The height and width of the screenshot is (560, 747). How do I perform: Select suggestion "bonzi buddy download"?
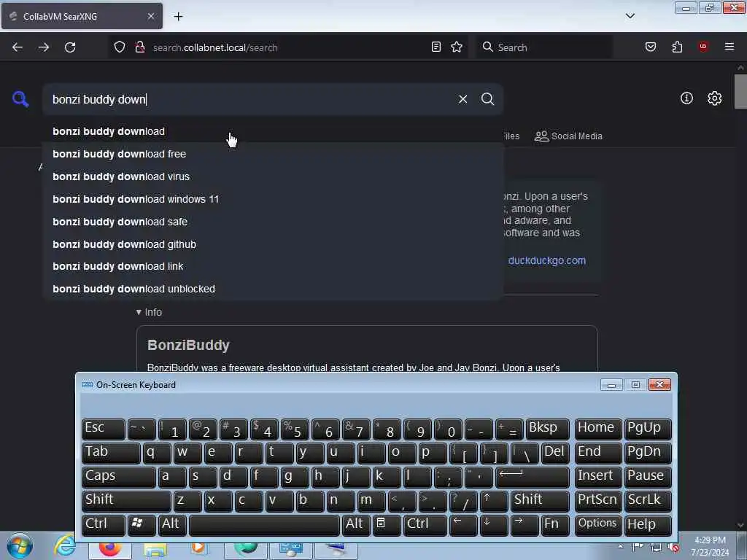(x=273, y=131)
